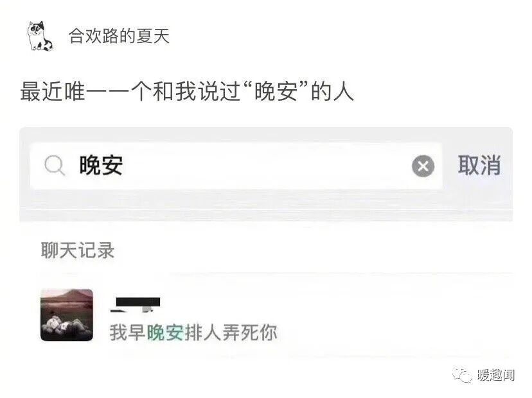The height and width of the screenshot is (398, 532).
Task: Tap 取消 to cancel the search
Action: (479, 166)
